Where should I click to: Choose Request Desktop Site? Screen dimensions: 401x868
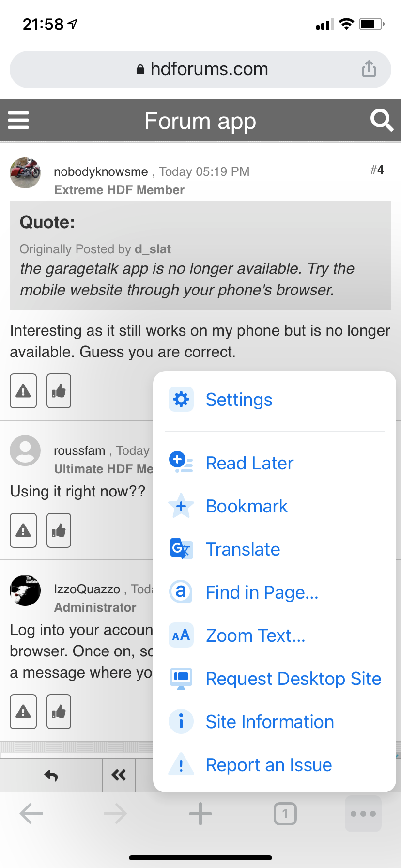(x=293, y=679)
